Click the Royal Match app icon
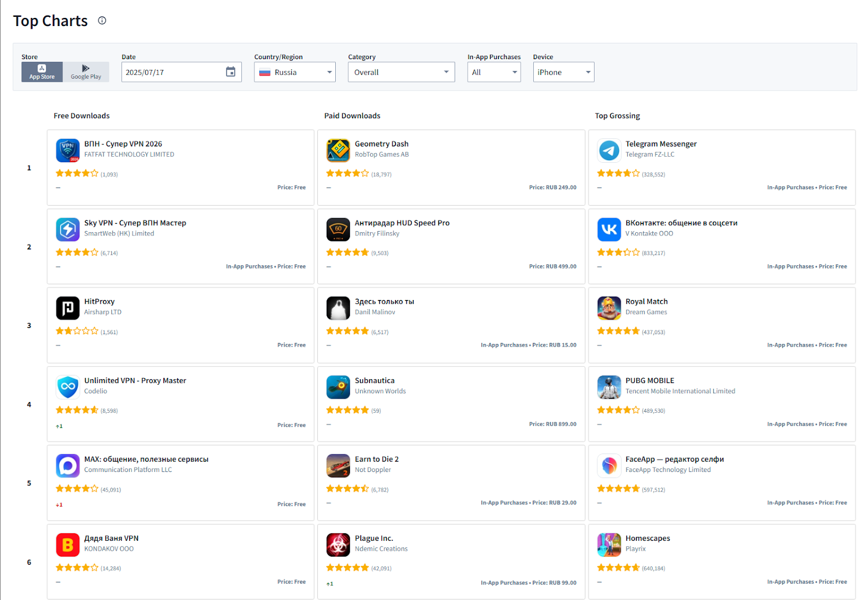Screen dimensions: 868x600 pos(609,308)
